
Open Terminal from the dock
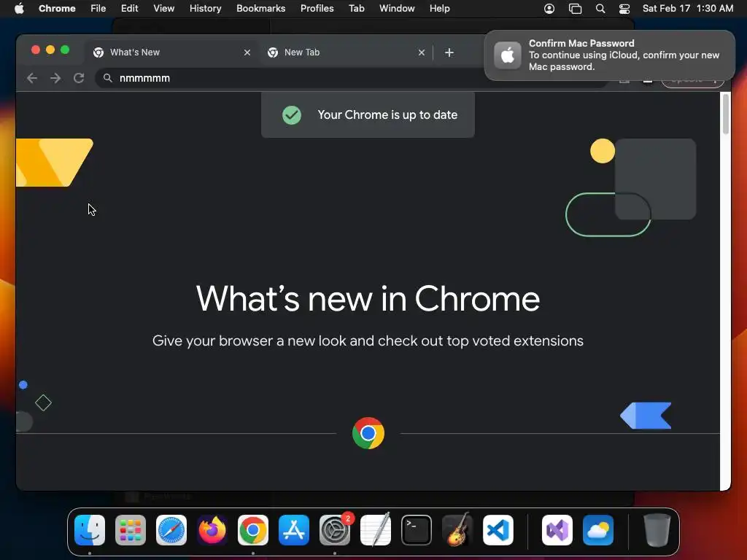tap(417, 530)
